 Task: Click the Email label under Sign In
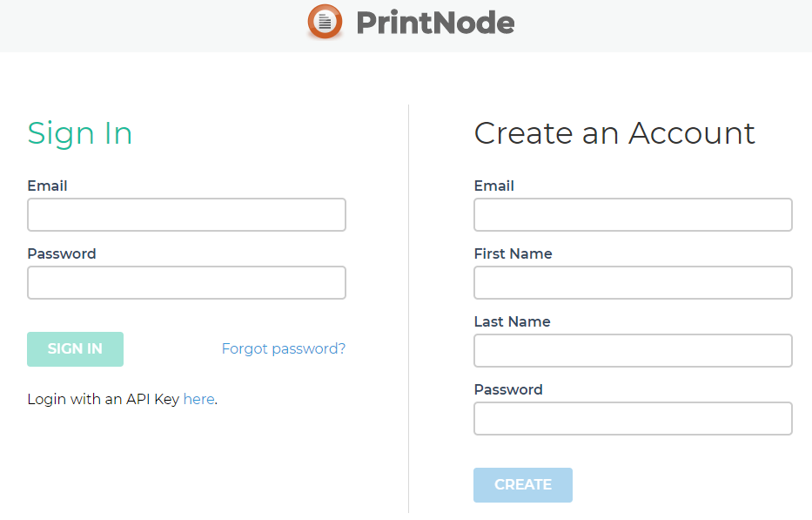coord(47,186)
